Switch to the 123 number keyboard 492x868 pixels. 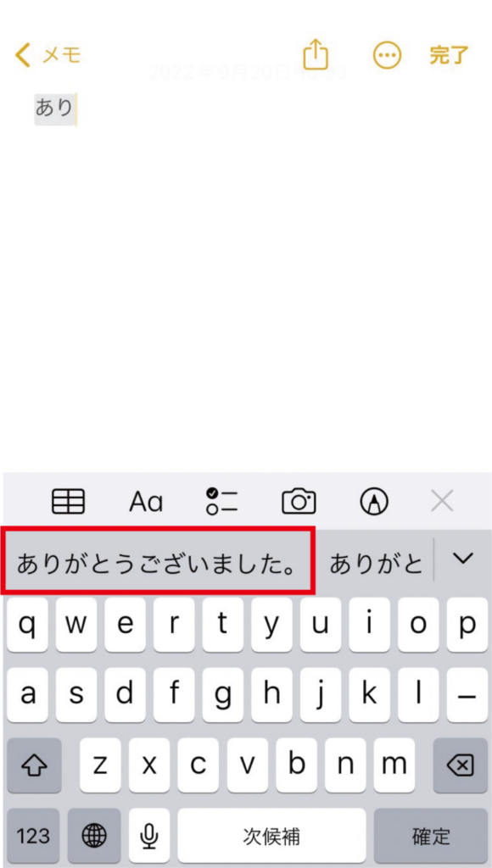[33, 836]
